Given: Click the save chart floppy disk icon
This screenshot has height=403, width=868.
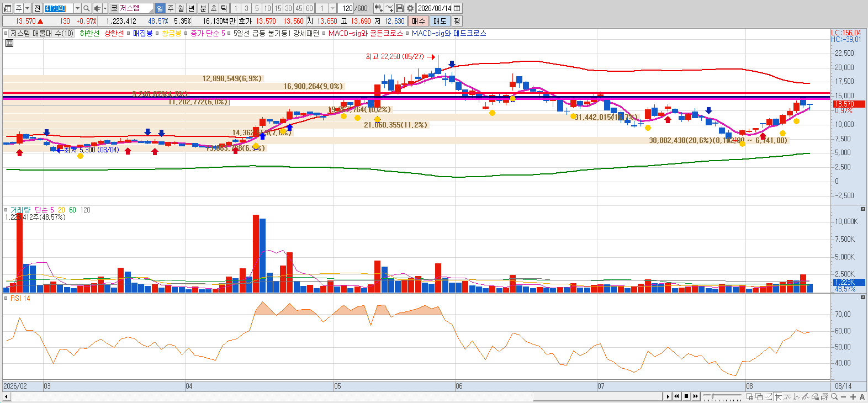Looking at the screenshot, I should click(399, 8).
